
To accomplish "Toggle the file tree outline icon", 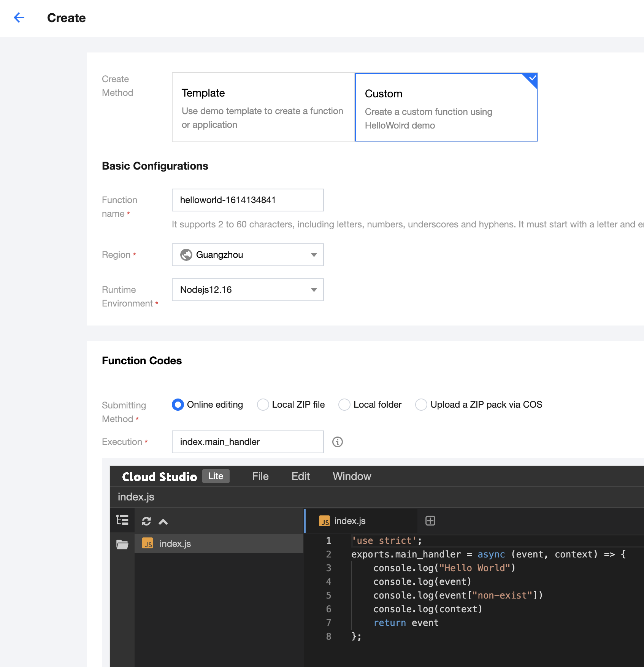I will coord(122,520).
